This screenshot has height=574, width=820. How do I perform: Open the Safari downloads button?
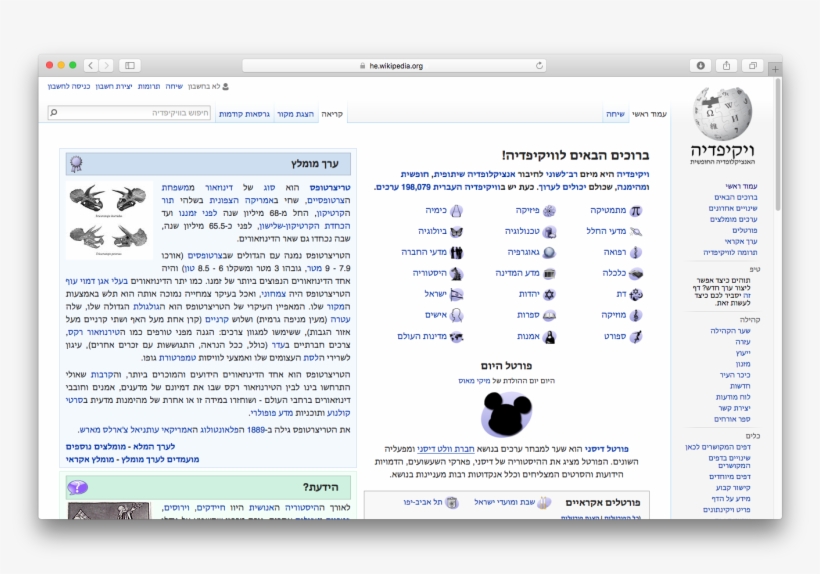700,65
